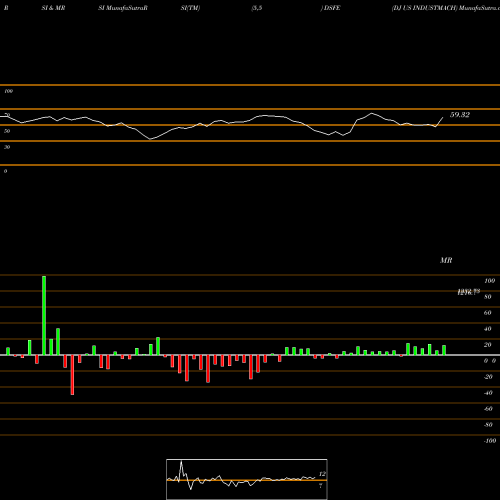
Task: Click the RSI value 59.32 label
Action: (460, 115)
